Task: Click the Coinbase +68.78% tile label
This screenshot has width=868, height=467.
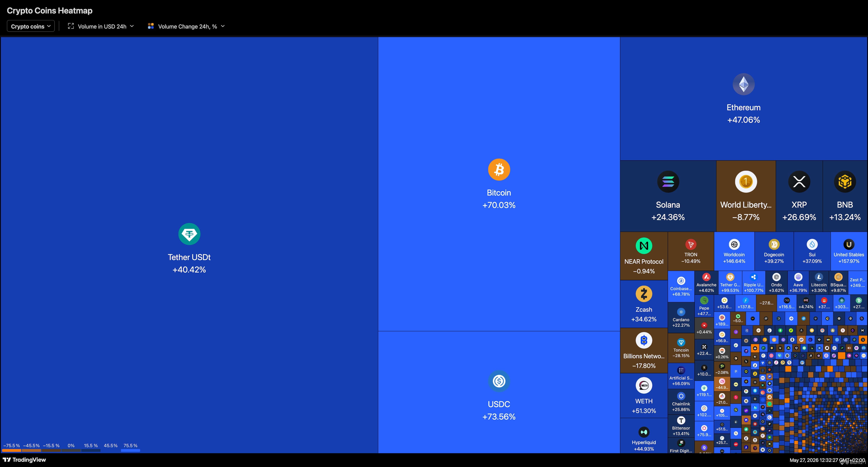Action: pyautogui.click(x=681, y=291)
